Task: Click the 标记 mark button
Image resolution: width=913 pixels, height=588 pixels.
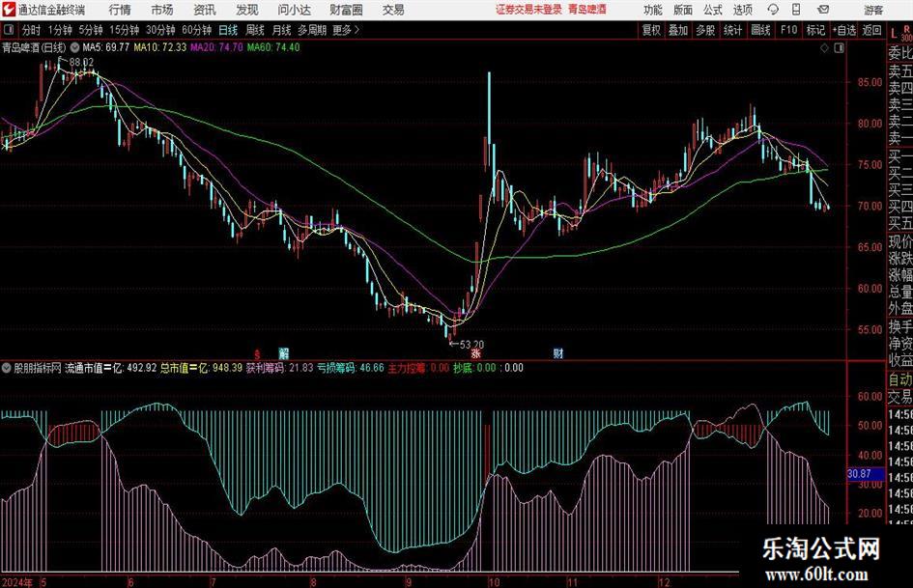Action: pos(815,30)
